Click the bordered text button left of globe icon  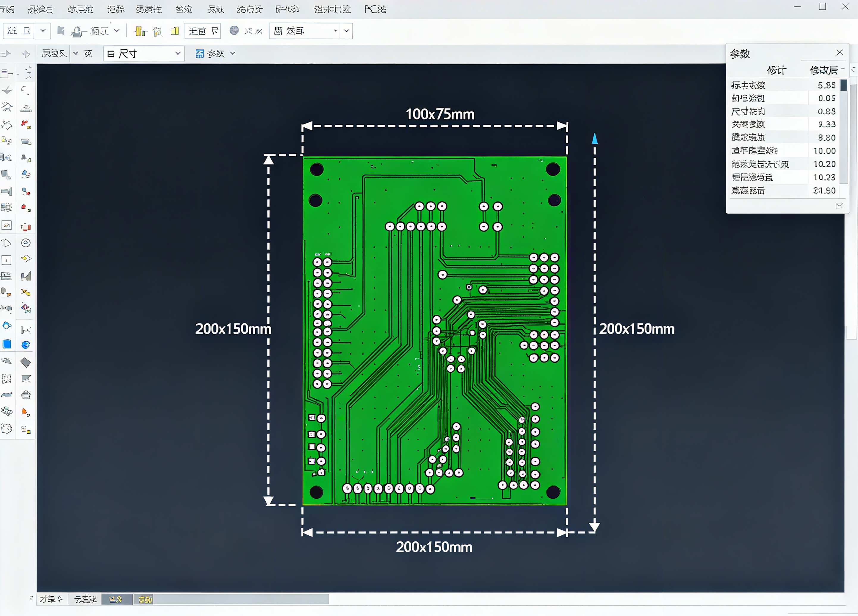(203, 31)
